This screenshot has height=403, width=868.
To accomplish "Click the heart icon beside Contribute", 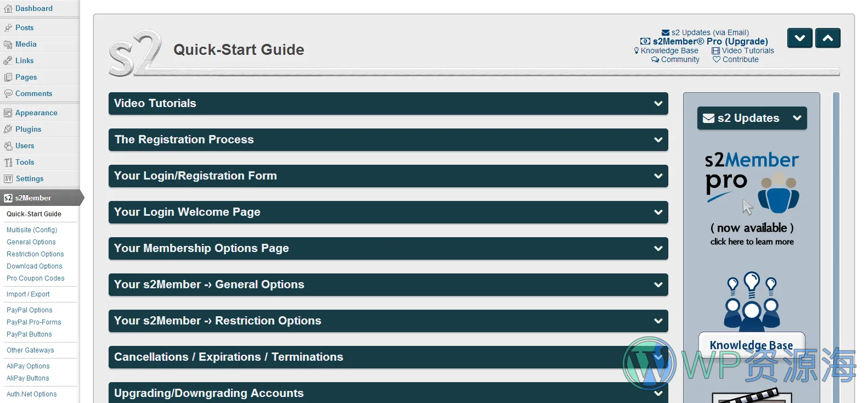I will tap(717, 59).
